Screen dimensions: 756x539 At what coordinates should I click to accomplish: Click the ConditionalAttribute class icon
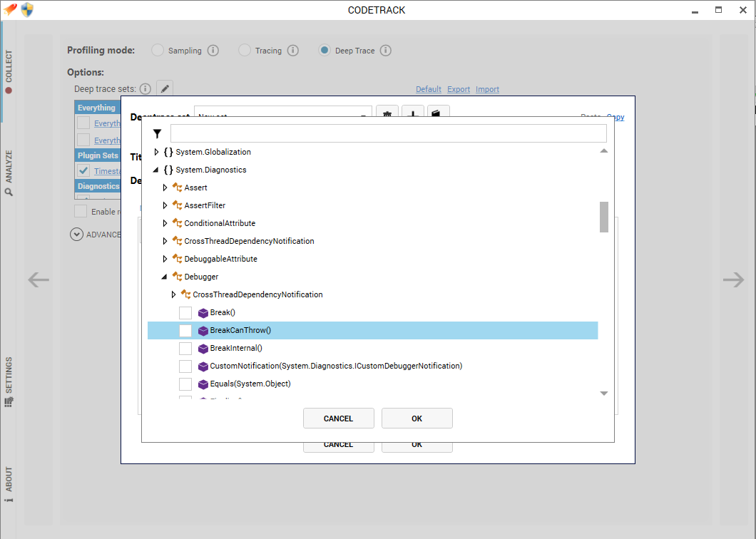[x=178, y=223]
